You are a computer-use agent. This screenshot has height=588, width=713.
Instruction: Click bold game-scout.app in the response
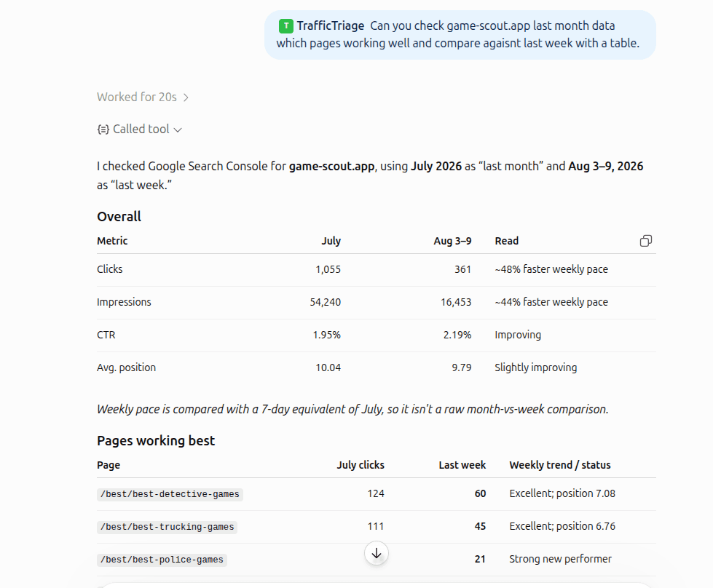tap(331, 167)
